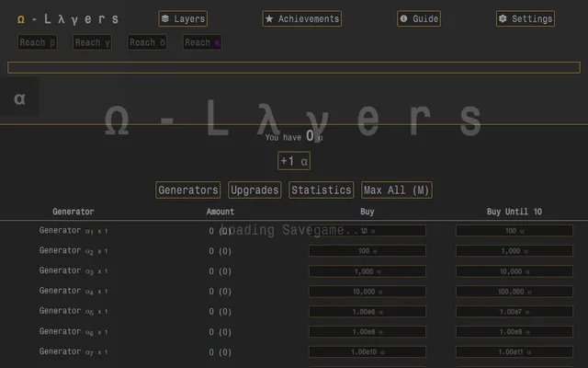The height and width of the screenshot is (368, 588).
Task: Click the progress bar below Reach buttons
Action: tap(294, 67)
